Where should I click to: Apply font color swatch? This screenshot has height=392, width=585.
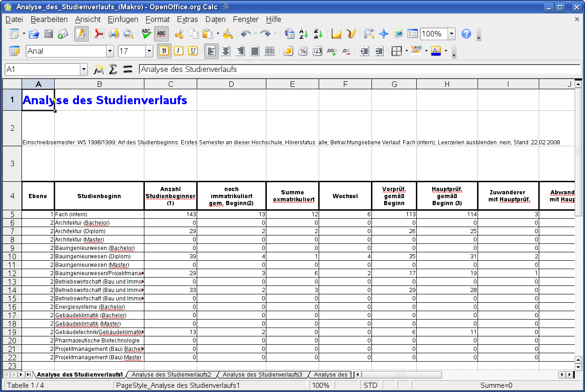pyautogui.click(x=436, y=51)
